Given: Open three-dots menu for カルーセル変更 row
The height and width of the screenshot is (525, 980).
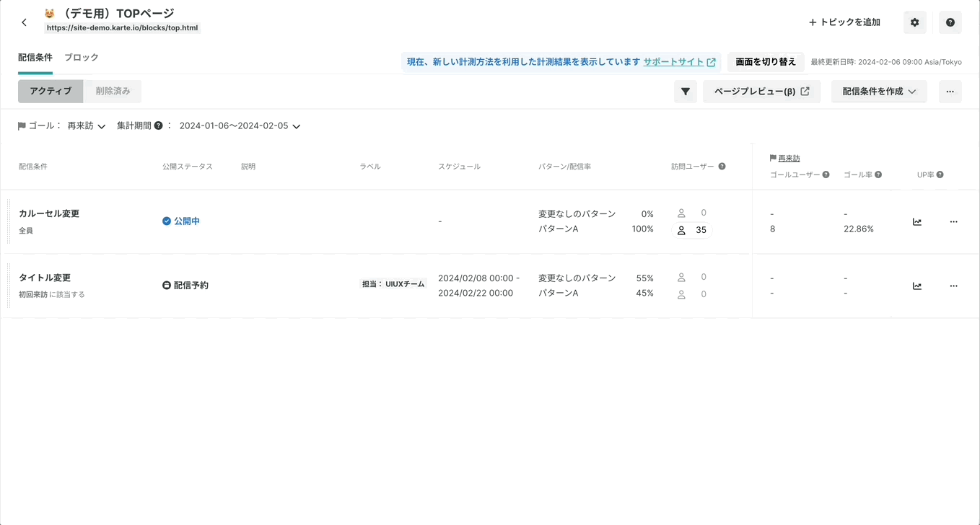Looking at the screenshot, I should 953,222.
